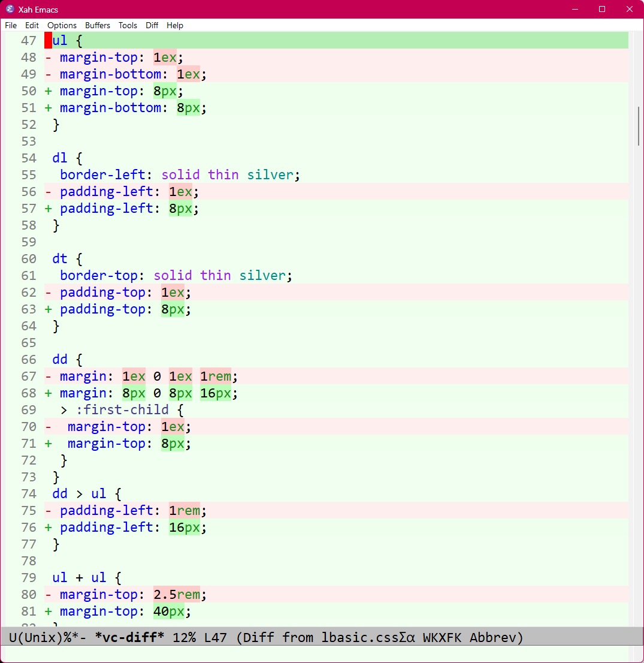Image resolution: width=644 pixels, height=663 pixels.
Task: Click the L47 line indicator
Action: (215, 637)
